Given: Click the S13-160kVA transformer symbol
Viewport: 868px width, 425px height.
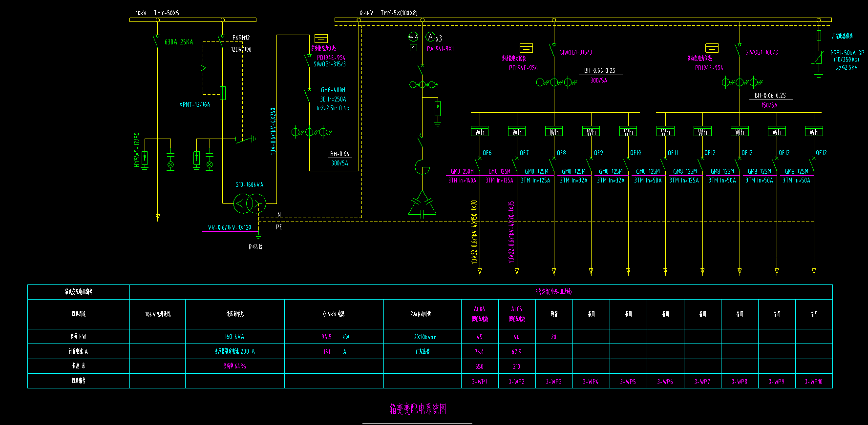Looking at the screenshot, I should [249, 203].
